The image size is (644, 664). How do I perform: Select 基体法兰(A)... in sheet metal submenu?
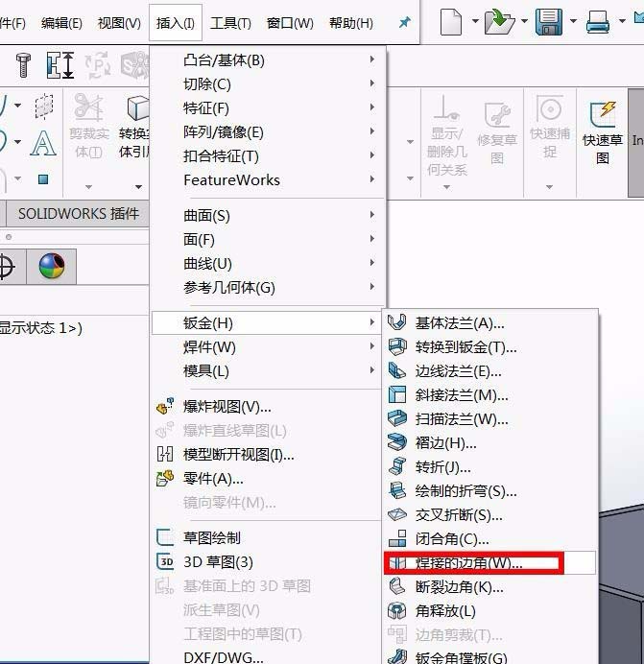[490, 323]
